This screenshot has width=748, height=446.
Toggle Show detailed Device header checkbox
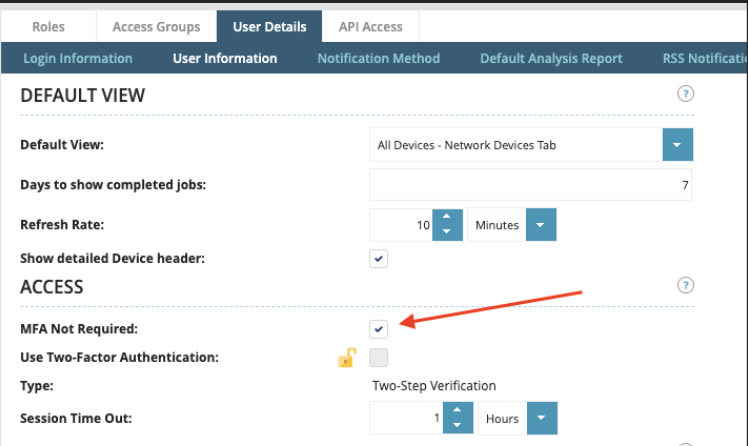coord(379,259)
